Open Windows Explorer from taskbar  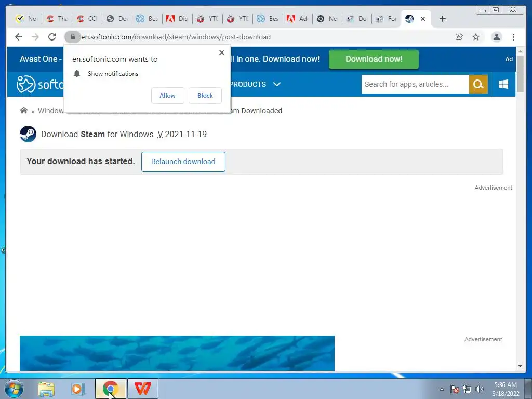(x=46, y=389)
